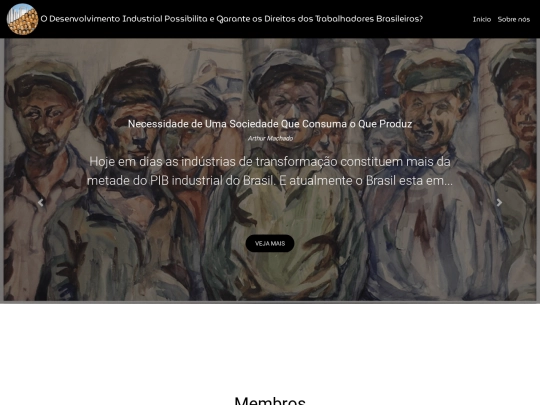Click the circular site logo image
540x405 pixels.
[22, 19]
